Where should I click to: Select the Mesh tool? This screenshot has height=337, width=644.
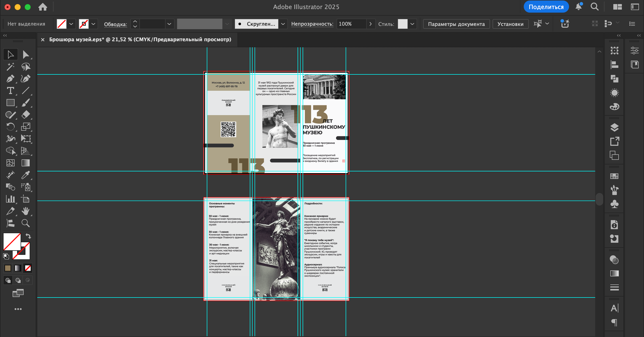coord(10,163)
